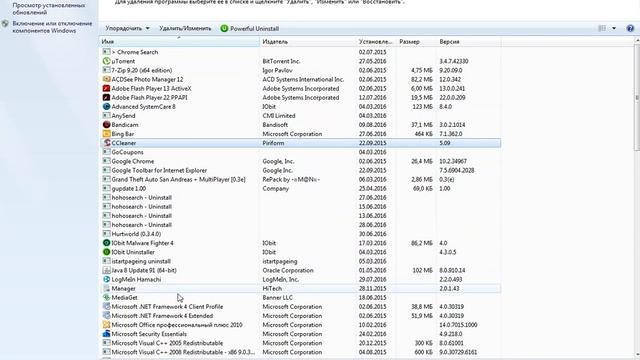640x360 pixels.
Task: Select hohosearch - Uninstall dated 28.06.2016
Action: [300, 225]
